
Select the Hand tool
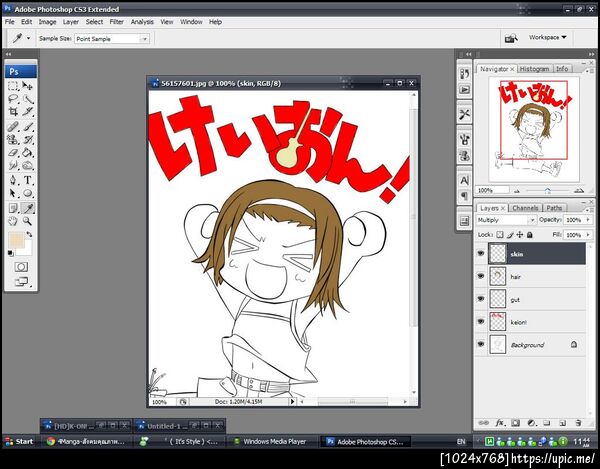(13, 221)
